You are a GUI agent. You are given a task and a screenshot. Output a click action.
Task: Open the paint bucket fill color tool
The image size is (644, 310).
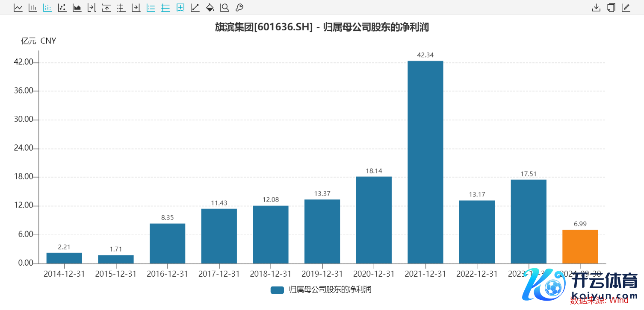[210, 8]
